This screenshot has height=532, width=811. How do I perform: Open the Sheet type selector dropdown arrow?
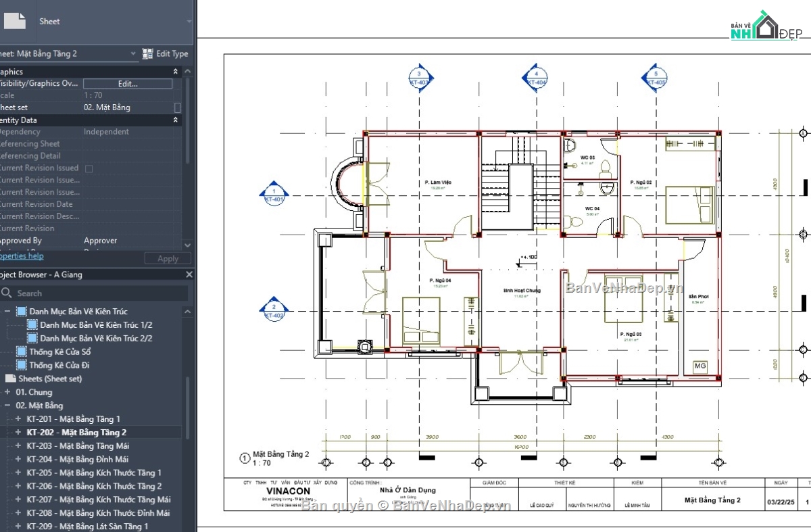189,22
